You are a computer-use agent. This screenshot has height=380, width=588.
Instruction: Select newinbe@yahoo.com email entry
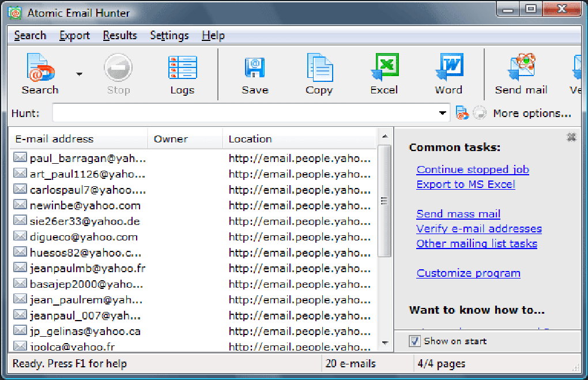click(x=85, y=205)
